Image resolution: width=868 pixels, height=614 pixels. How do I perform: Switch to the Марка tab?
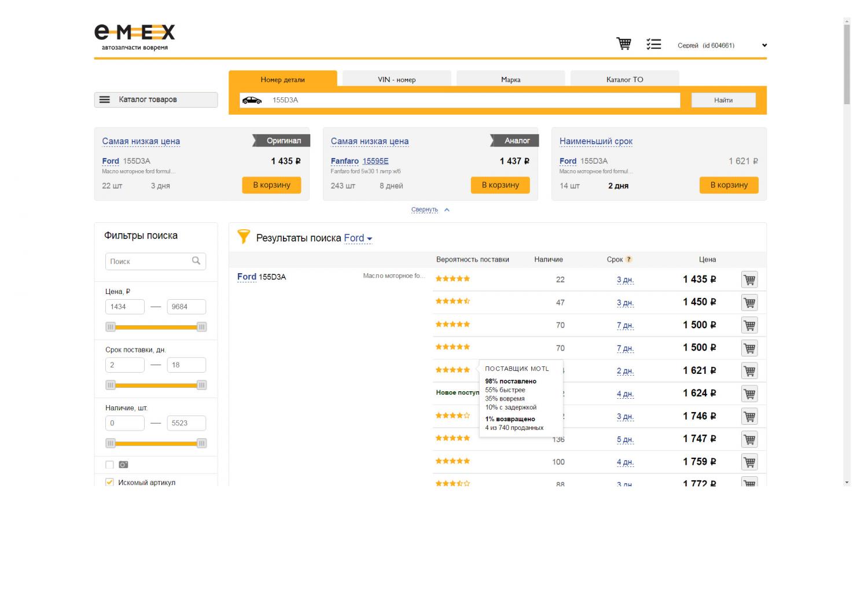[x=510, y=79]
